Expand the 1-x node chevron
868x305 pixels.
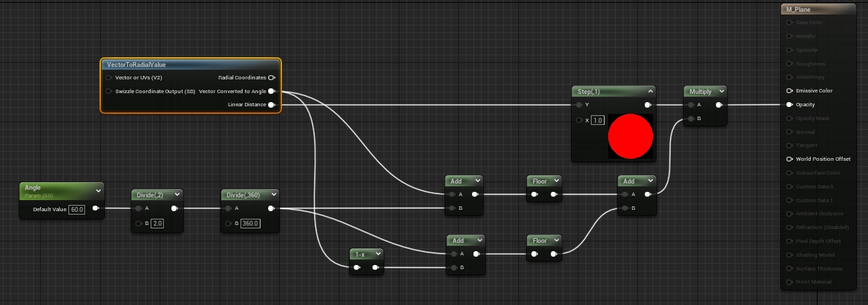tap(378, 254)
